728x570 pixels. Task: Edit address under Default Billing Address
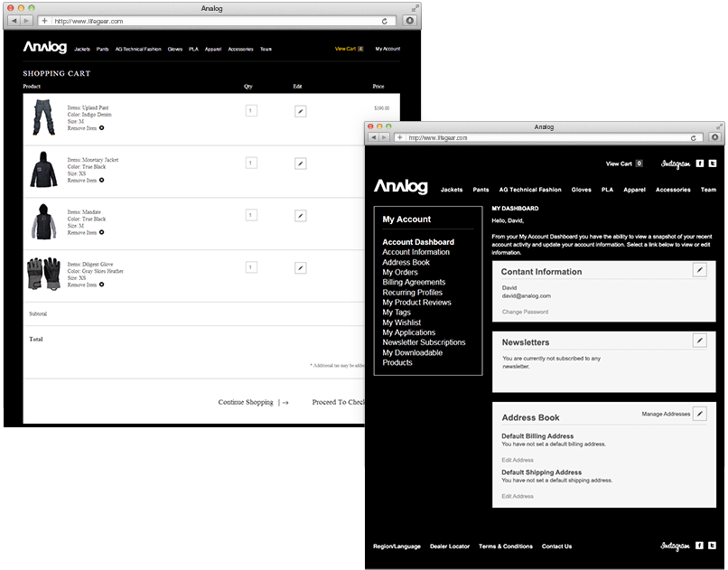pos(518,460)
